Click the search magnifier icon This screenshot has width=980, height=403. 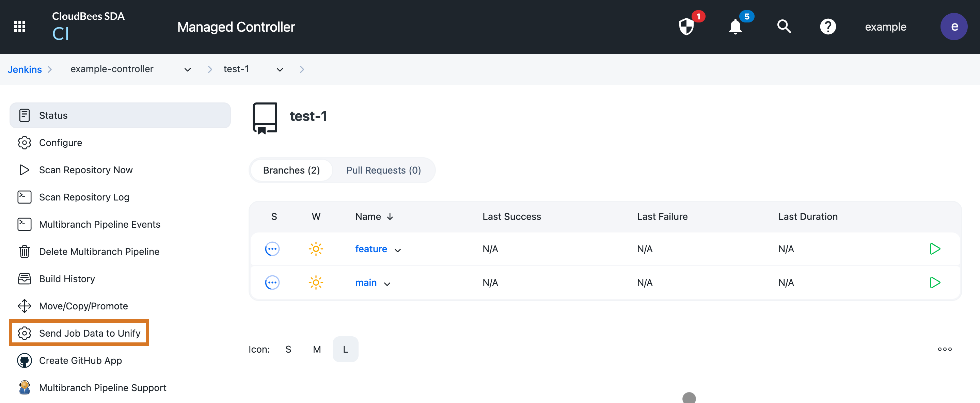784,26
